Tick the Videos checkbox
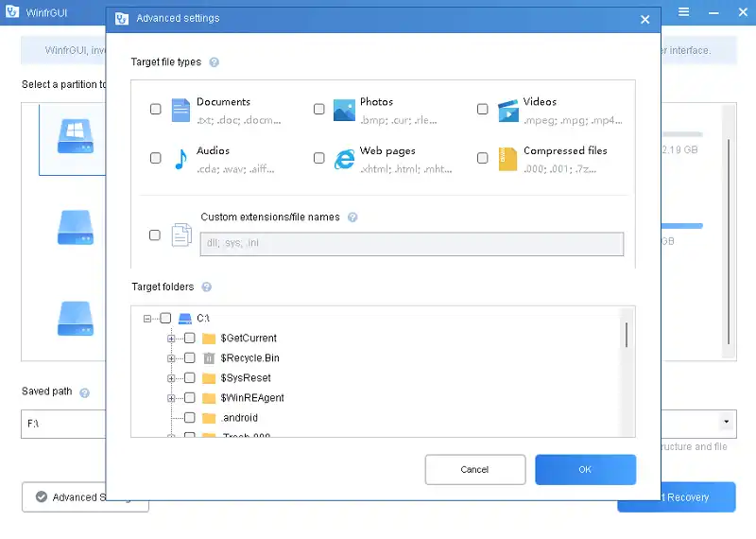This screenshot has width=756, height=539. [482, 110]
